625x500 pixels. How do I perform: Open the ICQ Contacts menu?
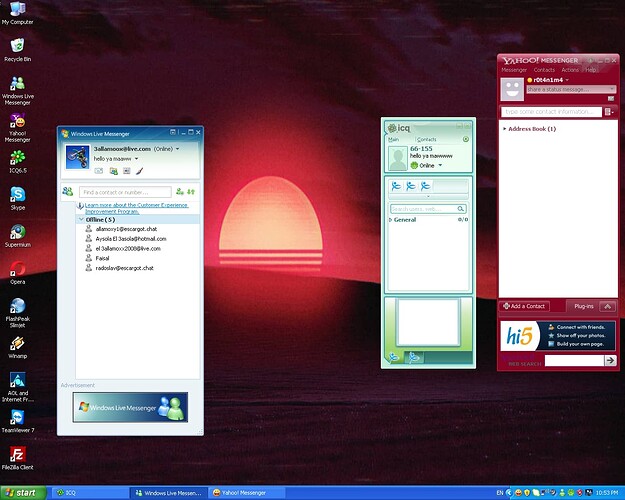pyautogui.click(x=426, y=139)
